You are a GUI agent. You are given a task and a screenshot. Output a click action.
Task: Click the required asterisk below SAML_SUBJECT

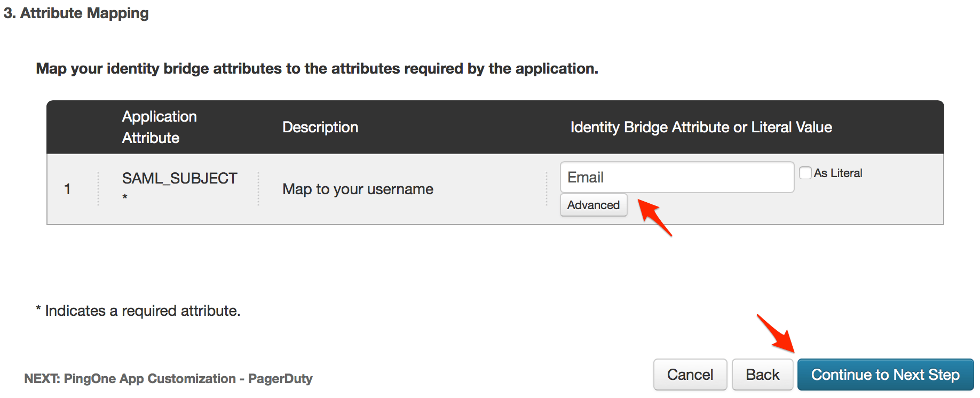[x=125, y=197]
